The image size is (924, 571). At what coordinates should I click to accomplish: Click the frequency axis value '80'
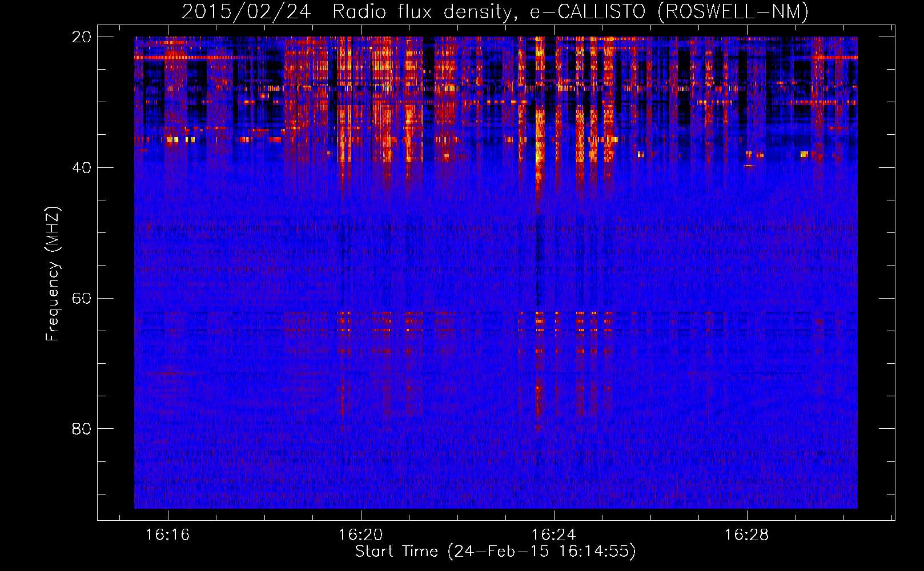coord(82,428)
